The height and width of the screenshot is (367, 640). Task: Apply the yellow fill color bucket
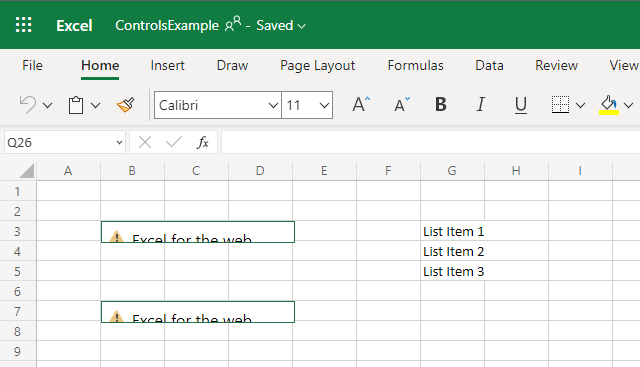click(609, 105)
